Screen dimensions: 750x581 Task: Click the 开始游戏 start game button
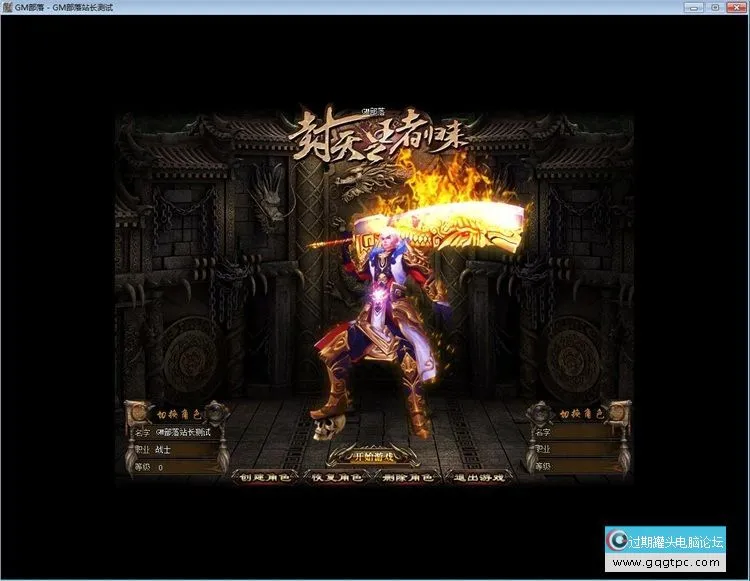coord(374,456)
